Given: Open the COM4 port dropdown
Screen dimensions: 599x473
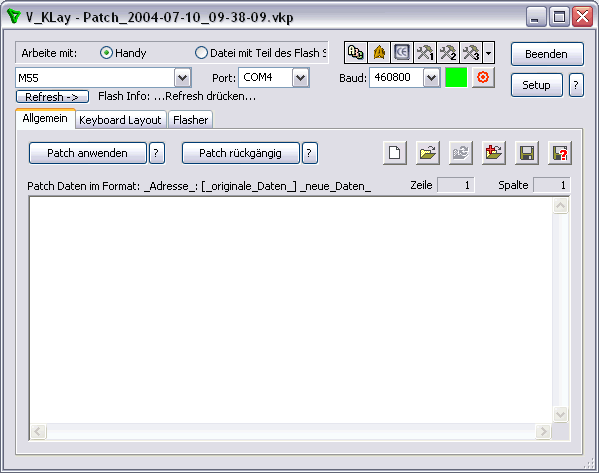Looking at the screenshot, I should click(x=301, y=78).
